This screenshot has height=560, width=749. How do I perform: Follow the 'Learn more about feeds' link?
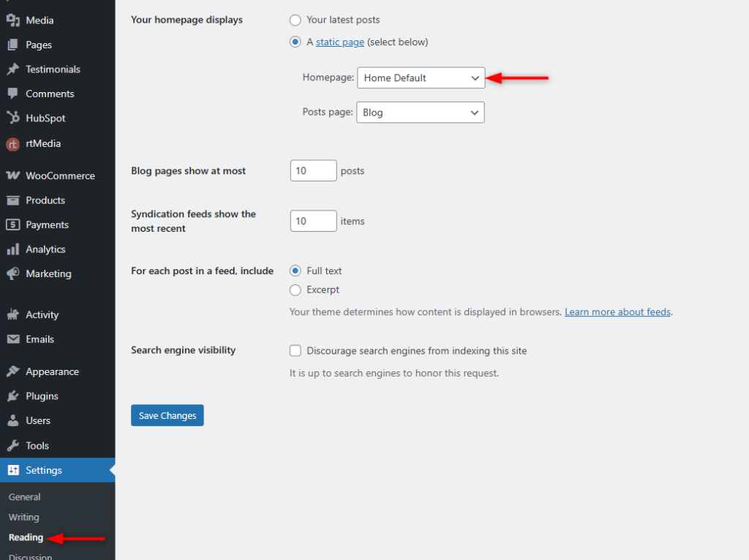617,311
